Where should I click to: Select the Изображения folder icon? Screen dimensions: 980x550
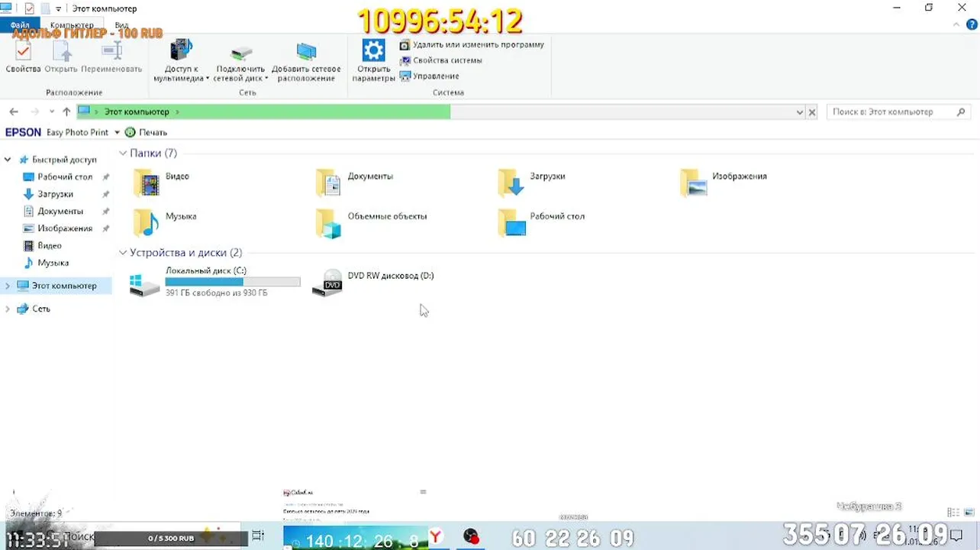click(694, 183)
